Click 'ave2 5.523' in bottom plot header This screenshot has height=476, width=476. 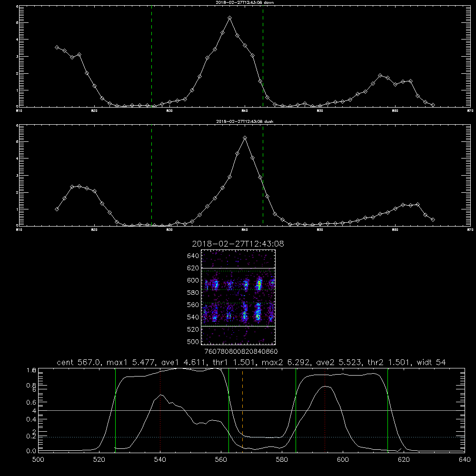coord(339,362)
